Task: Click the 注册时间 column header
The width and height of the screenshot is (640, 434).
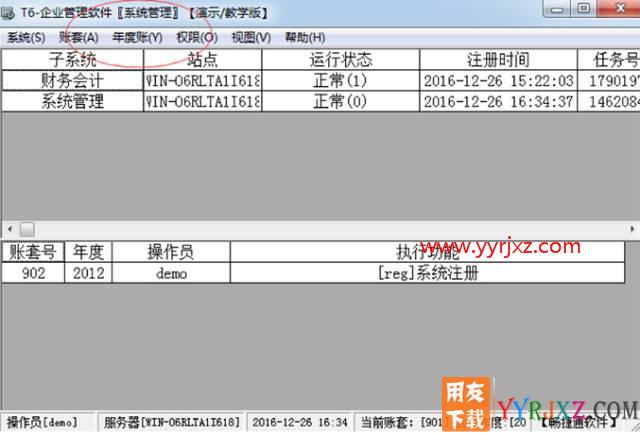Action: 498,60
